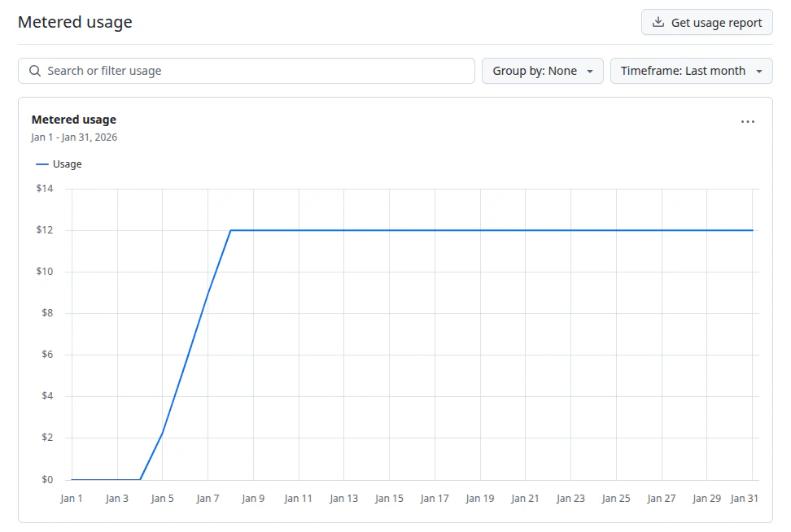
Task: Click the Jan 21 x-axis label
Action: (525, 498)
